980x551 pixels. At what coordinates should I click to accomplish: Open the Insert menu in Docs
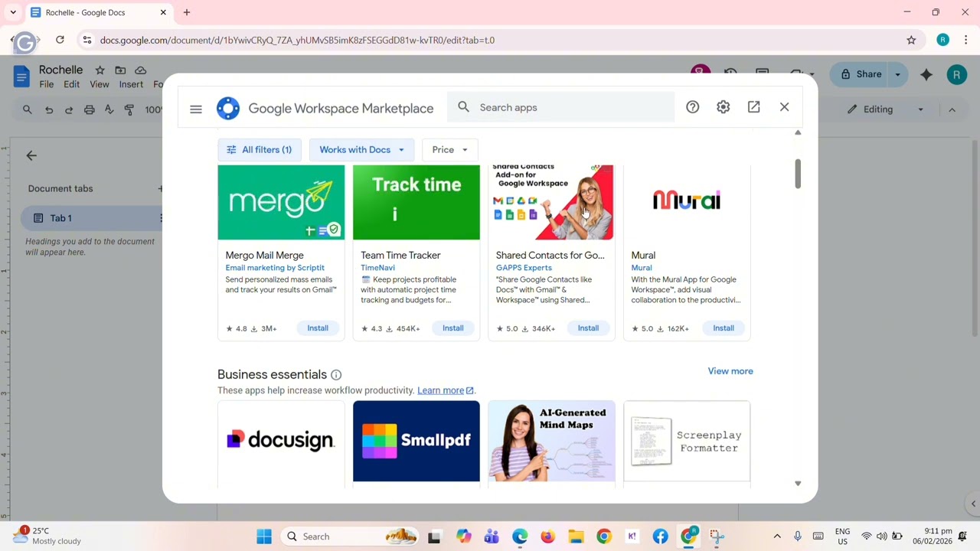[131, 84]
